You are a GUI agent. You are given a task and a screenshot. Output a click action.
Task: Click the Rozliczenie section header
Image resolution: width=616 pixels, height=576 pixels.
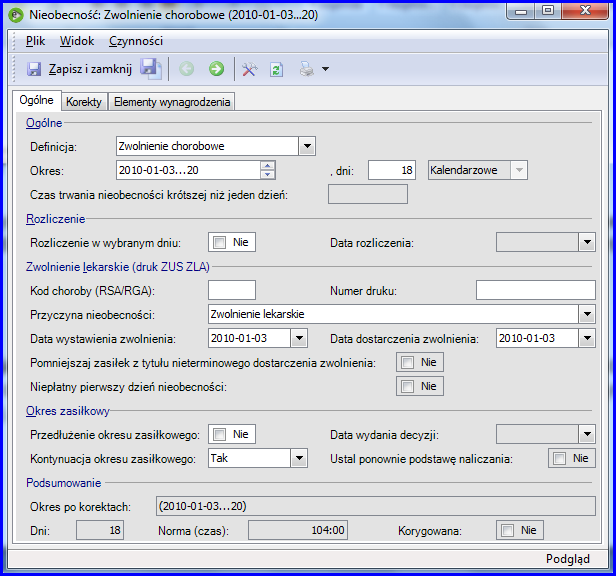(55, 219)
